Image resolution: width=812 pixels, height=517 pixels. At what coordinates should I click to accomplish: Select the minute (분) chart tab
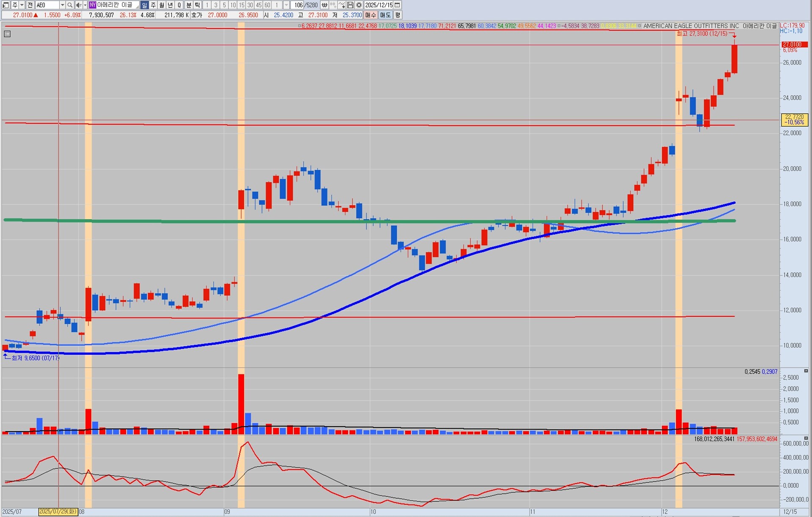[189, 5]
